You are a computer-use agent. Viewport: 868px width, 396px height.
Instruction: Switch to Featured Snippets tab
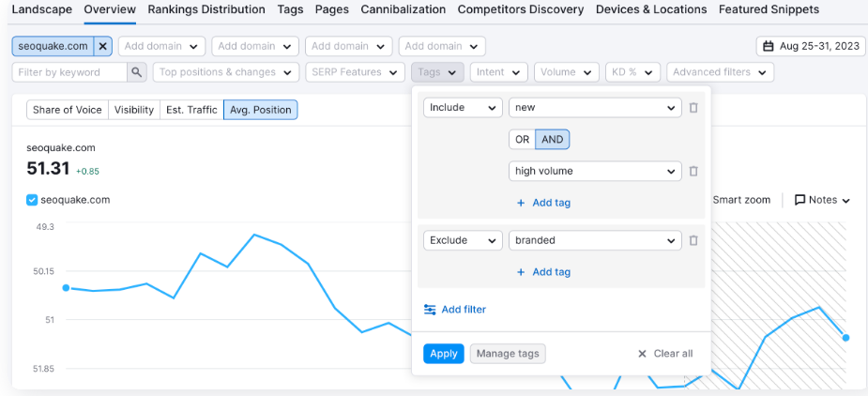[769, 9]
